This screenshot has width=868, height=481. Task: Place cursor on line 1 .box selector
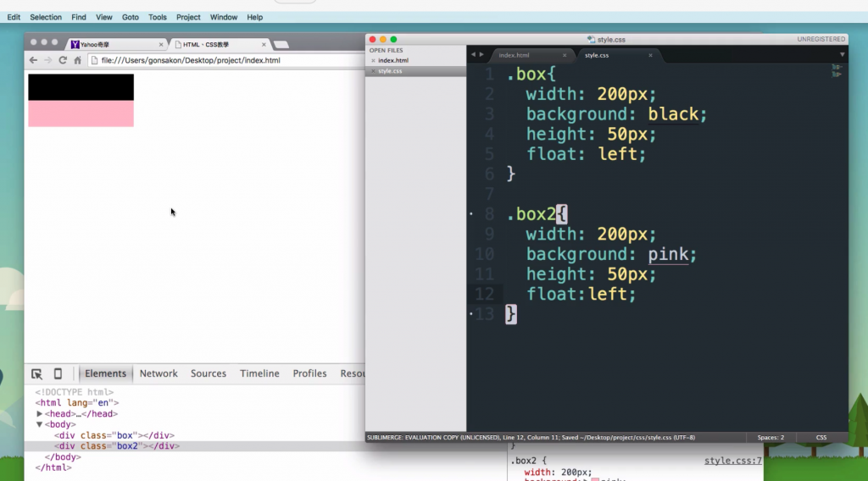click(x=526, y=74)
